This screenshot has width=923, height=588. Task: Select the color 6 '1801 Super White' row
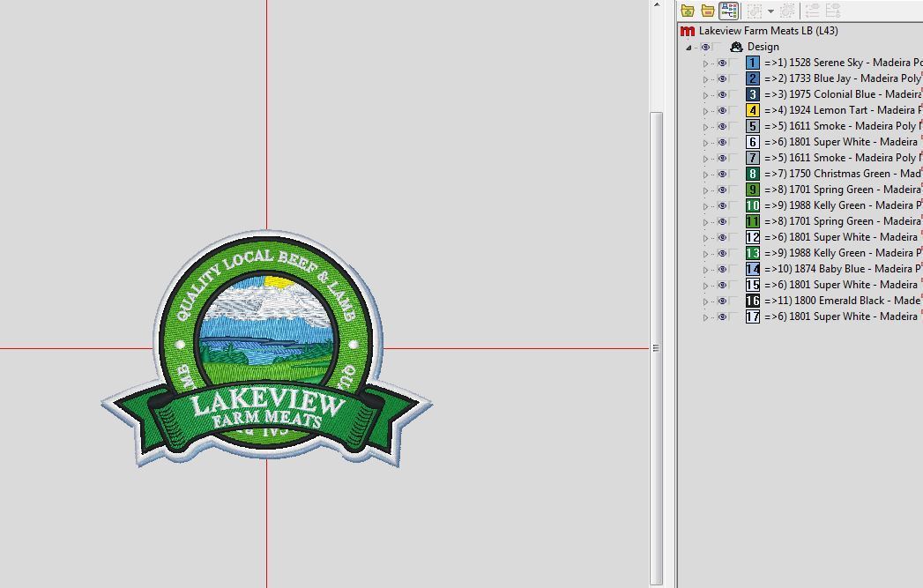[843, 142]
